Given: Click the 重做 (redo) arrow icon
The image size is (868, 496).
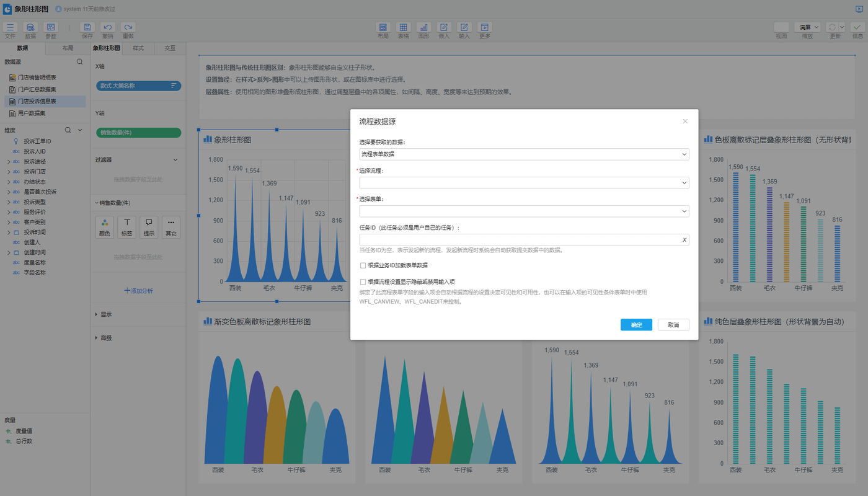Looking at the screenshot, I should (x=128, y=27).
